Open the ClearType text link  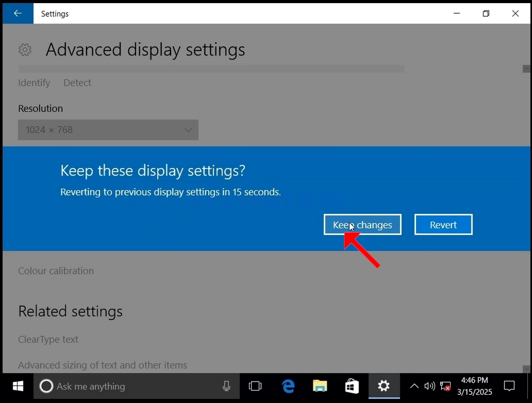tap(48, 339)
